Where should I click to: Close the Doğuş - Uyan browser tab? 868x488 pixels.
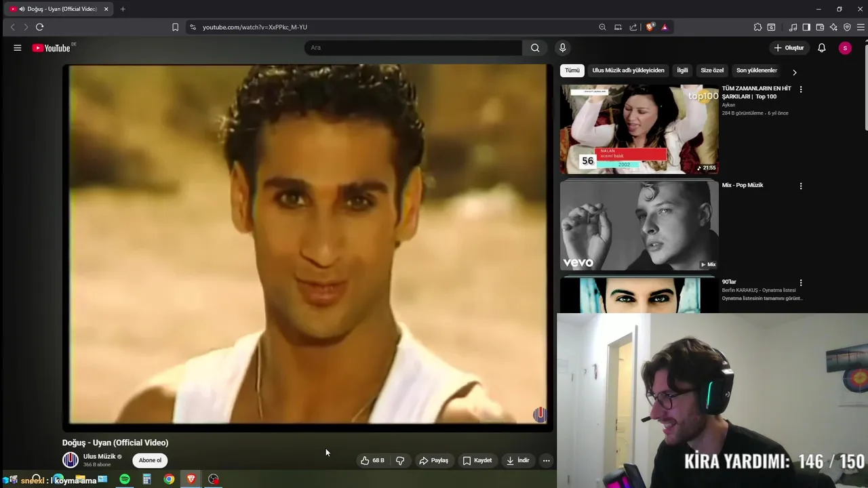click(106, 9)
